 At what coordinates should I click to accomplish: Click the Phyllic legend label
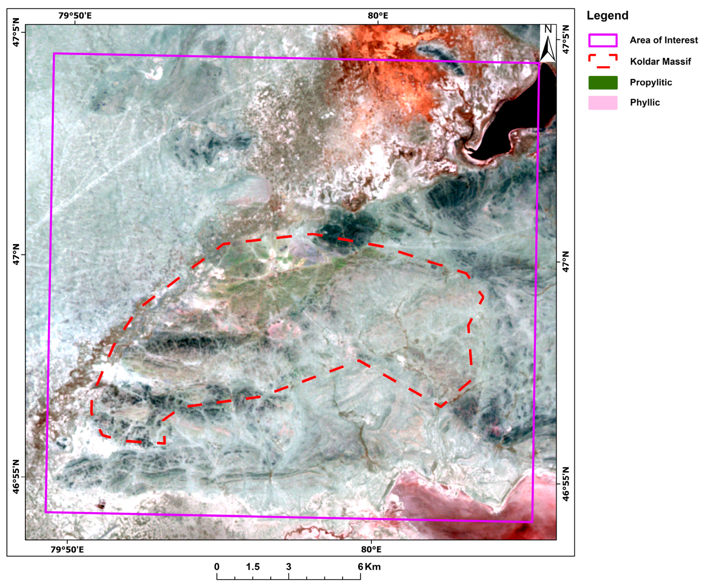(x=645, y=102)
